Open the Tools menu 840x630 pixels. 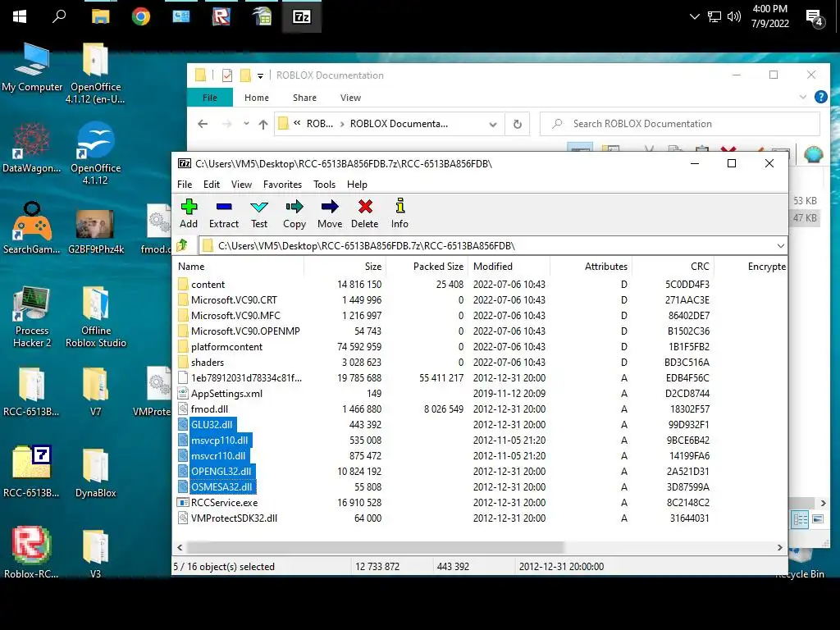(324, 185)
